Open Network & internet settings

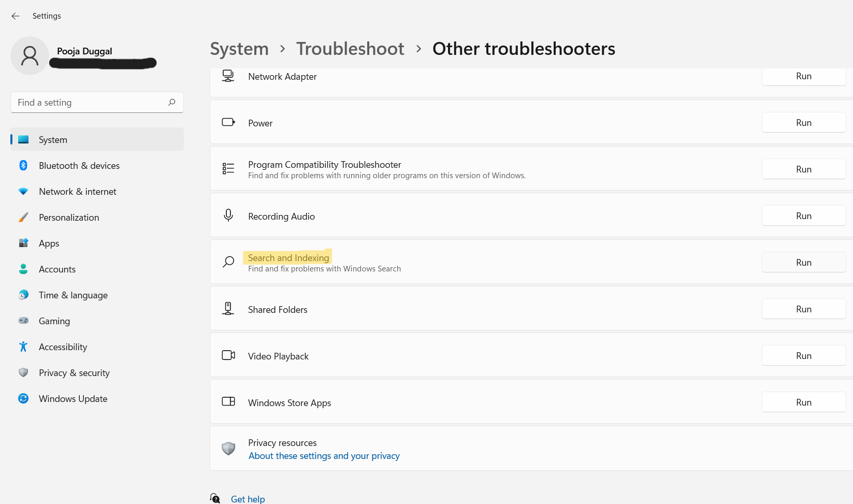coord(78,192)
